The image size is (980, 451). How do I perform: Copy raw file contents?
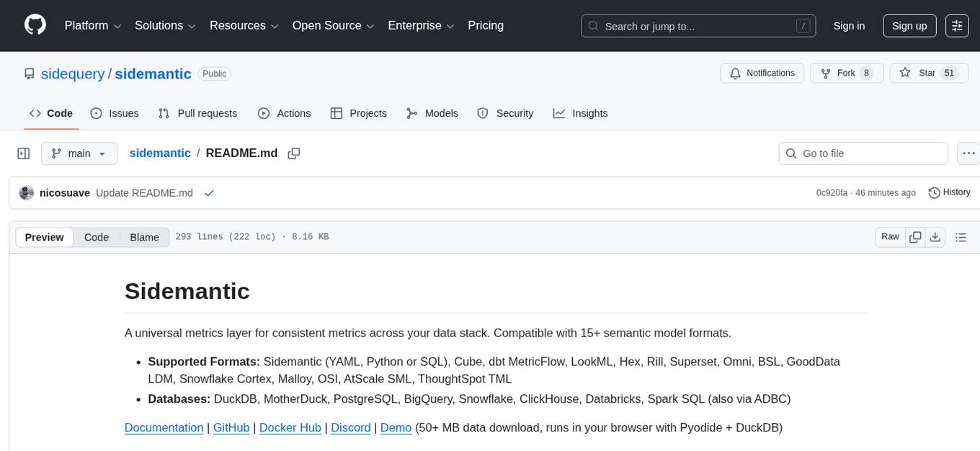[915, 237]
